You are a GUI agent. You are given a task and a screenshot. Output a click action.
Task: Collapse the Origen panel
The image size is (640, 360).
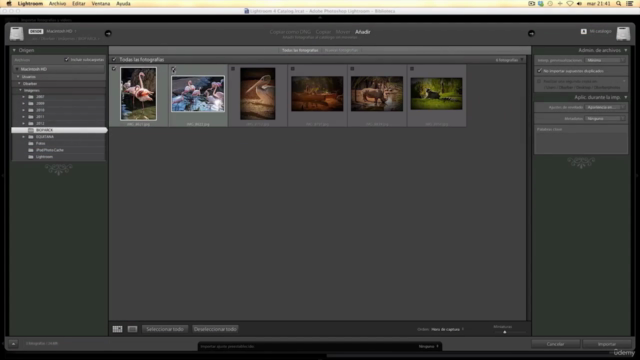[x=14, y=50]
